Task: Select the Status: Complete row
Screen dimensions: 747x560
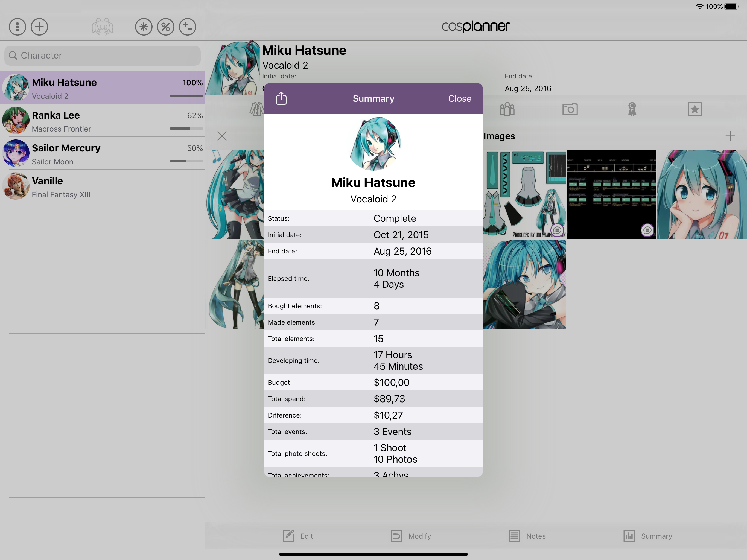Action: point(373,218)
